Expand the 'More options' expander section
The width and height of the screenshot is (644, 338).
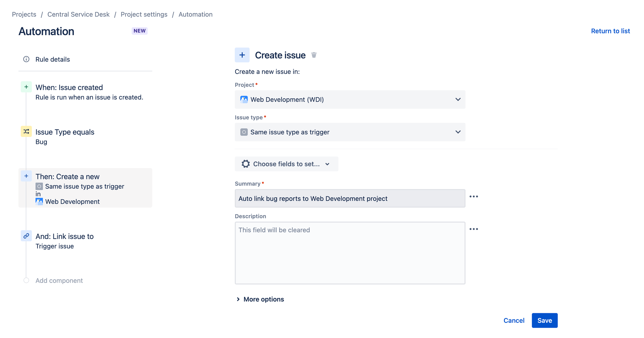260,299
